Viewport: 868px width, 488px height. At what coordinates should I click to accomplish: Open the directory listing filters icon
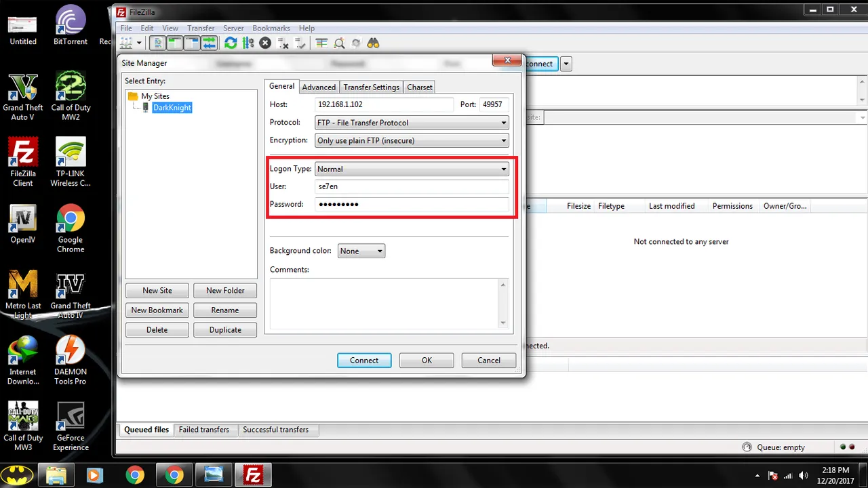(x=321, y=43)
